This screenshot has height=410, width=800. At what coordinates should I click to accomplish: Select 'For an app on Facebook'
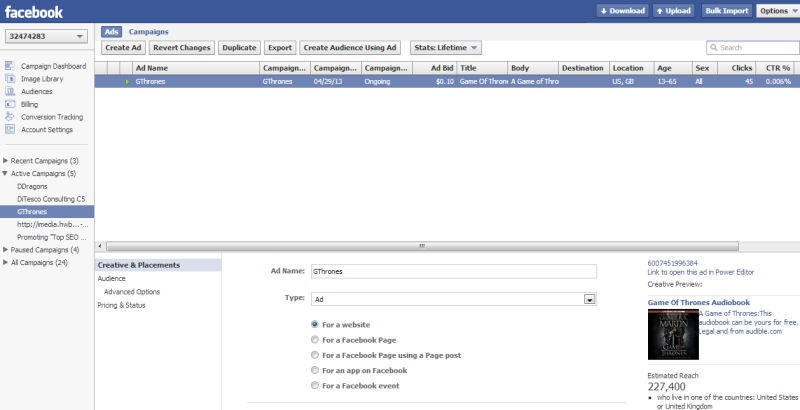[315, 370]
